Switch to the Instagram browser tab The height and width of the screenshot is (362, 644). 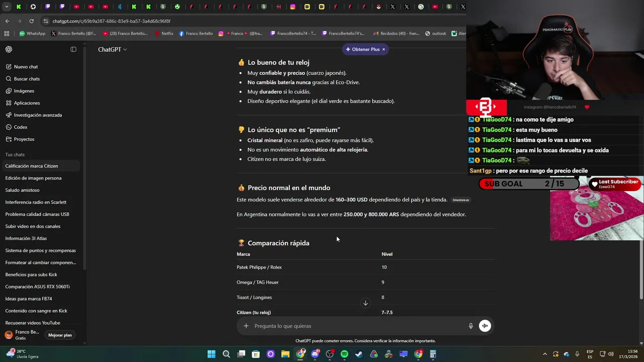tap(293, 7)
